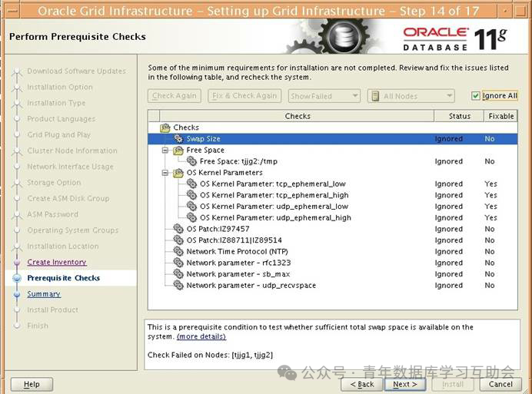Click the Checks column header
This screenshot has width=532, height=394.
point(297,116)
